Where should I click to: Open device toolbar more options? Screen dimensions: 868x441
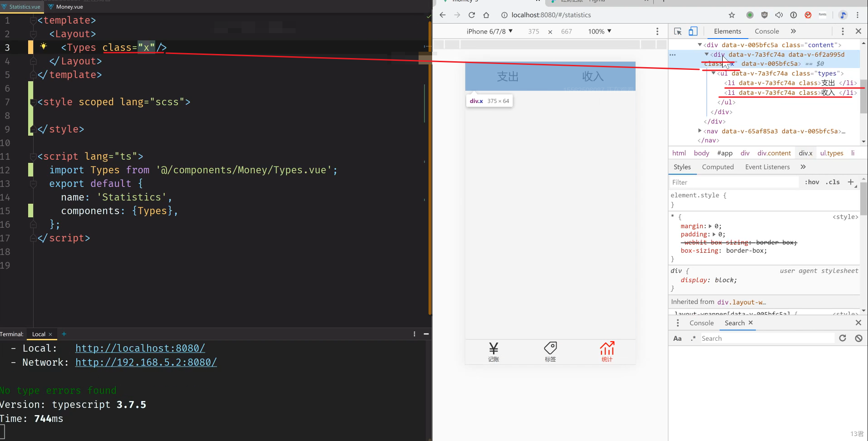tap(657, 31)
